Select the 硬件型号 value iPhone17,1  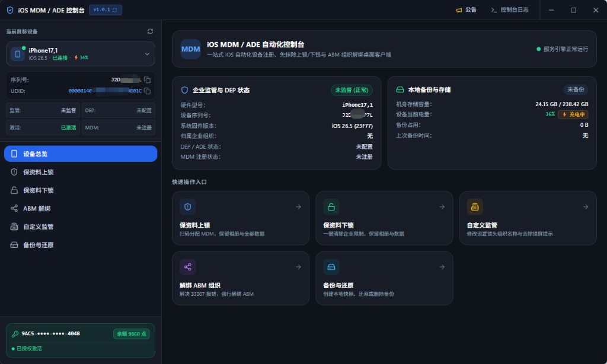tap(357, 104)
